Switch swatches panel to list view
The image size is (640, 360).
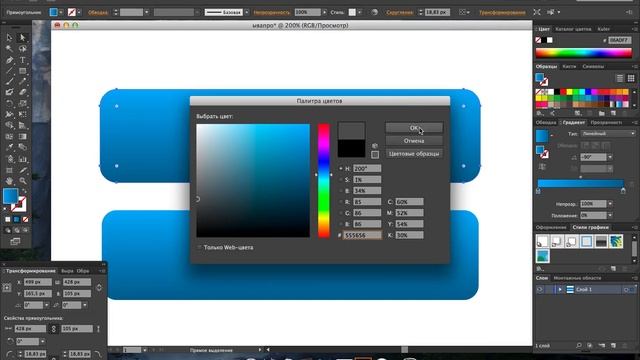tap(620, 78)
